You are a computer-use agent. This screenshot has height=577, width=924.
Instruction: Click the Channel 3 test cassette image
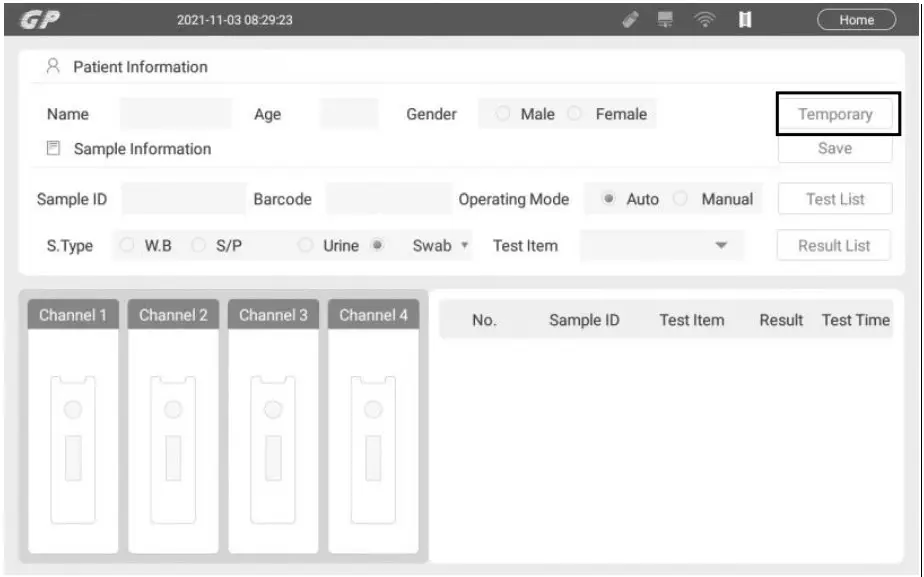tap(273, 450)
